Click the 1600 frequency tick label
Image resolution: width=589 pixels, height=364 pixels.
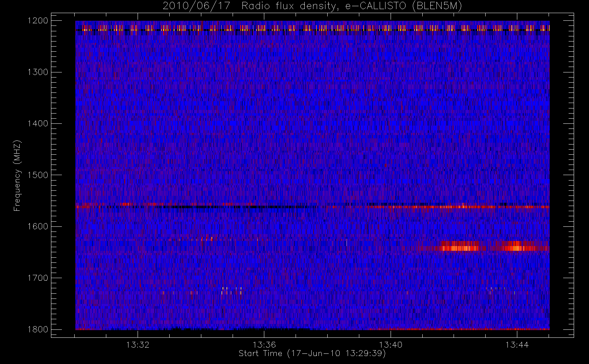pyautogui.click(x=38, y=226)
